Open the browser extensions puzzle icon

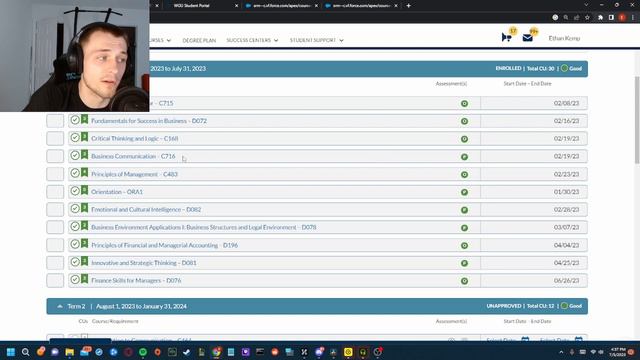600,18
